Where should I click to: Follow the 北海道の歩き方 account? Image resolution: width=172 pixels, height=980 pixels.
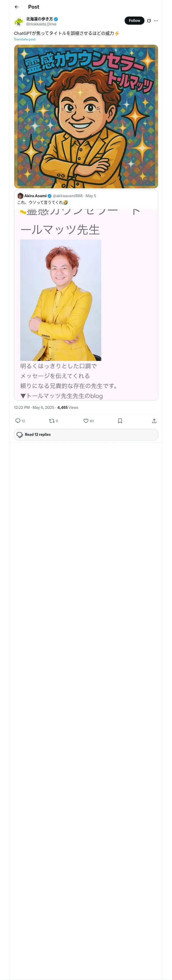[134, 21]
